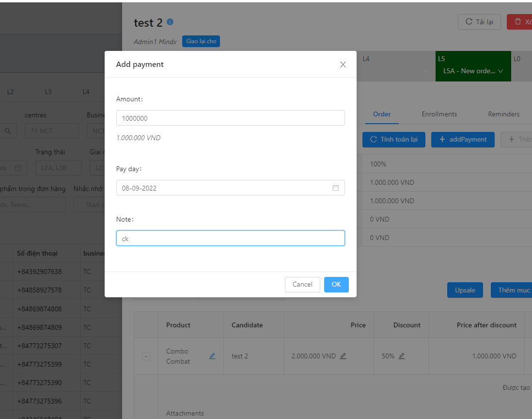Focus the Note text field

230,238
